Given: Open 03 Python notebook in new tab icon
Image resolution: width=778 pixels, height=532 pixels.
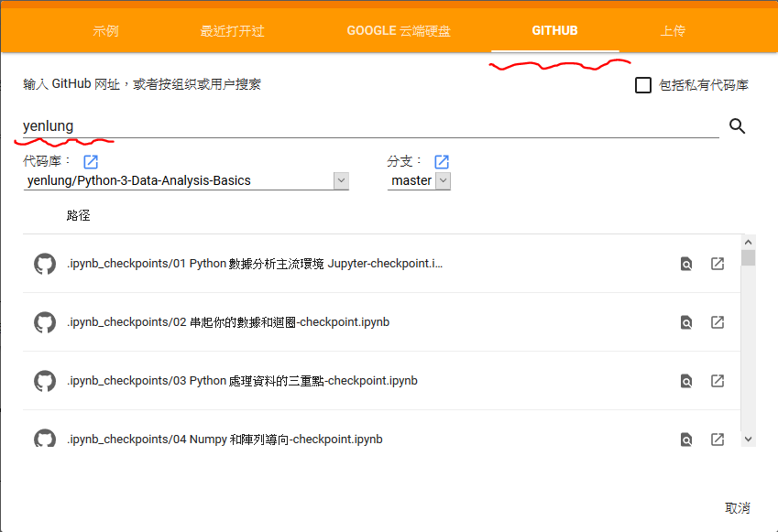Looking at the screenshot, I should click(x=718, y=380).
